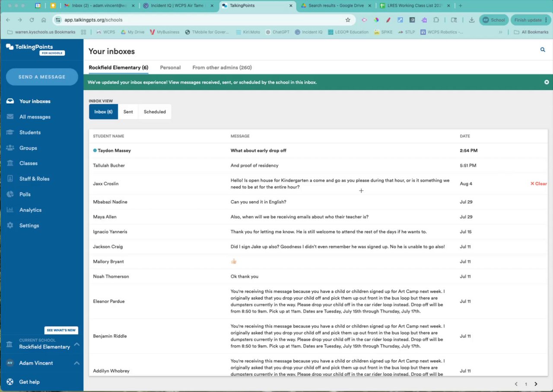
Task: Open Eleanor Pardue message row
Action: pos(318,301)
